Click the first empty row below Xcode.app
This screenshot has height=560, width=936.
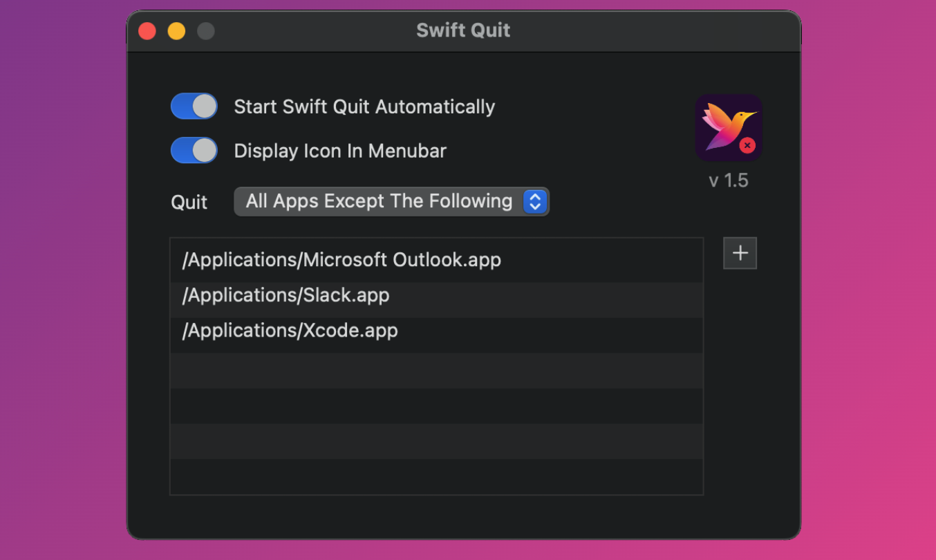tap(436, 371)
